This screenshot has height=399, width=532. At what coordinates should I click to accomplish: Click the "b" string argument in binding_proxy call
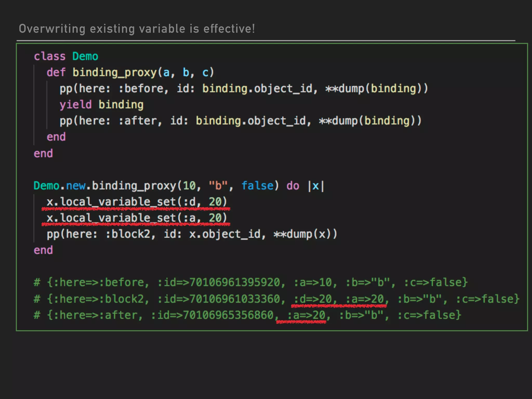pyautogui.click(x=218, y=185)
